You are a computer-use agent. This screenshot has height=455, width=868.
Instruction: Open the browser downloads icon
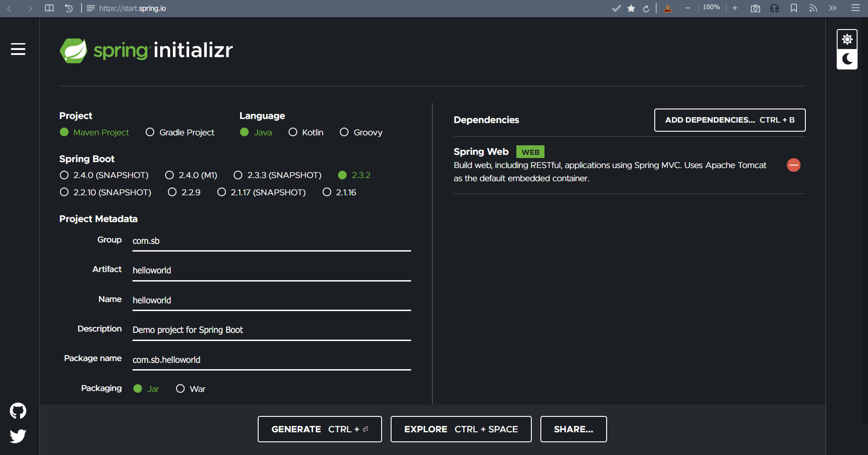pos(667,8)
